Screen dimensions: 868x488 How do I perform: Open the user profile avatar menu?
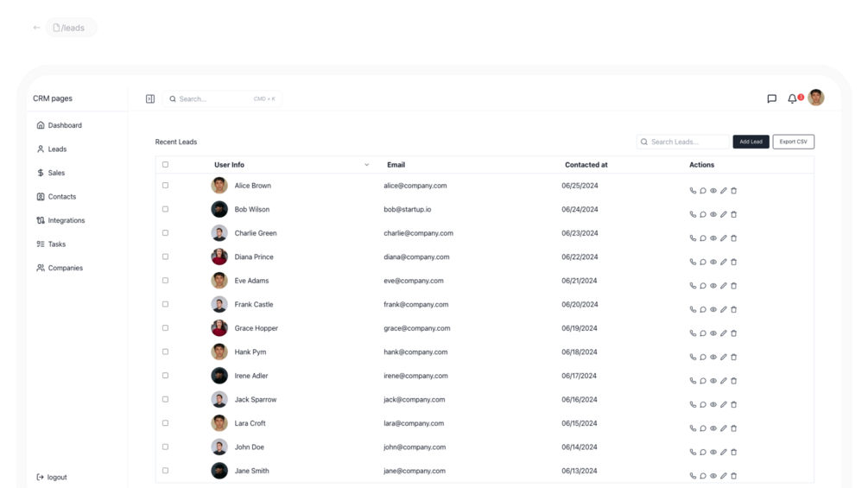[x=816, y=98]
